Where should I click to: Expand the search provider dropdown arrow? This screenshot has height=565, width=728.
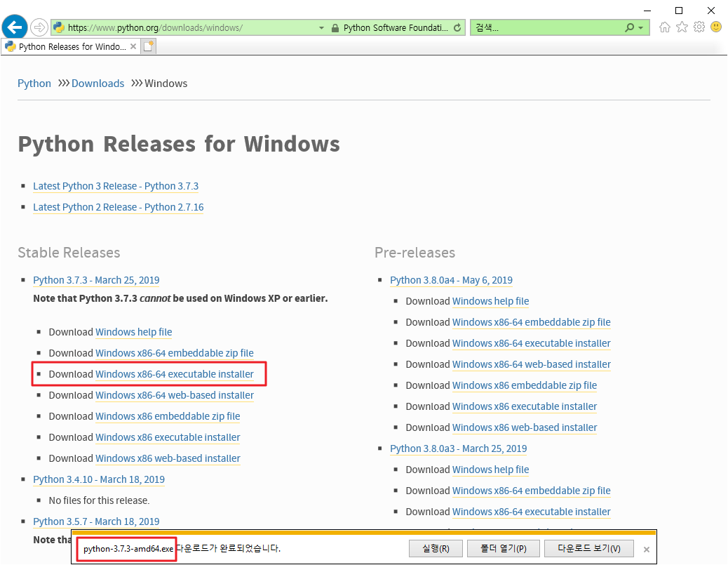click(641, 28)
